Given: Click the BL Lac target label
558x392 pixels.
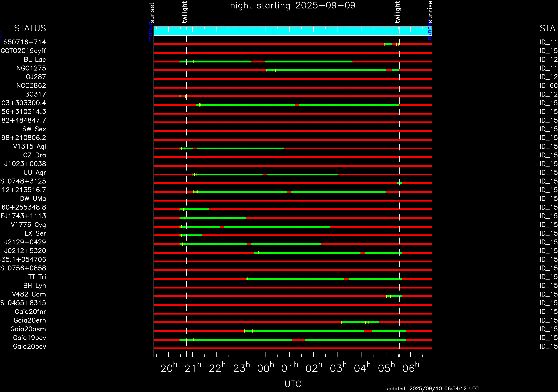Looking at the screenshot, I should (x=35, y=60).
